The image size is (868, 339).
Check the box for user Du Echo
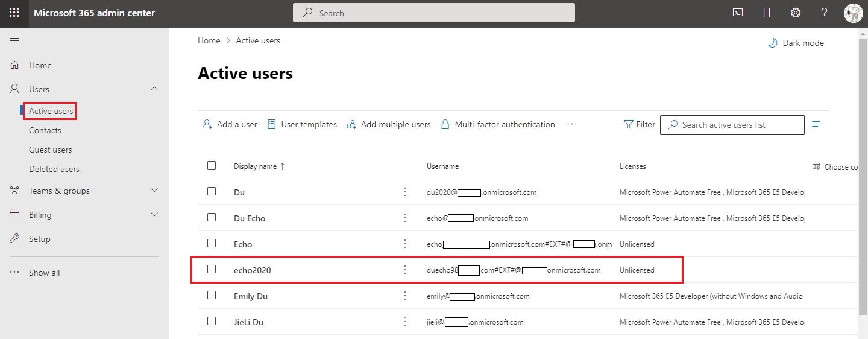click(212, 217)
